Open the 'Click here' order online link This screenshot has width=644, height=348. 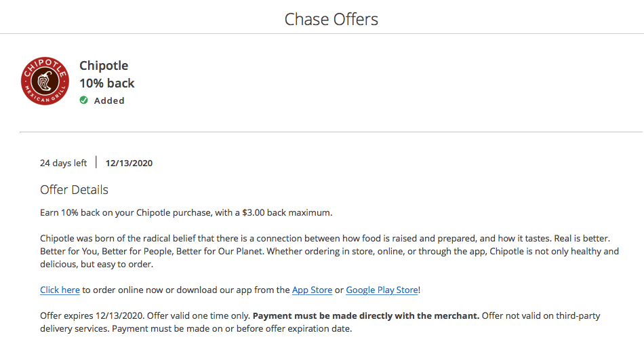(x=60, y=290)
